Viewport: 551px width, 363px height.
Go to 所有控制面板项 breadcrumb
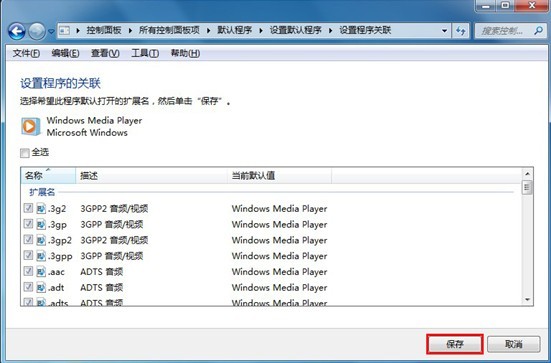pos(169,30)
